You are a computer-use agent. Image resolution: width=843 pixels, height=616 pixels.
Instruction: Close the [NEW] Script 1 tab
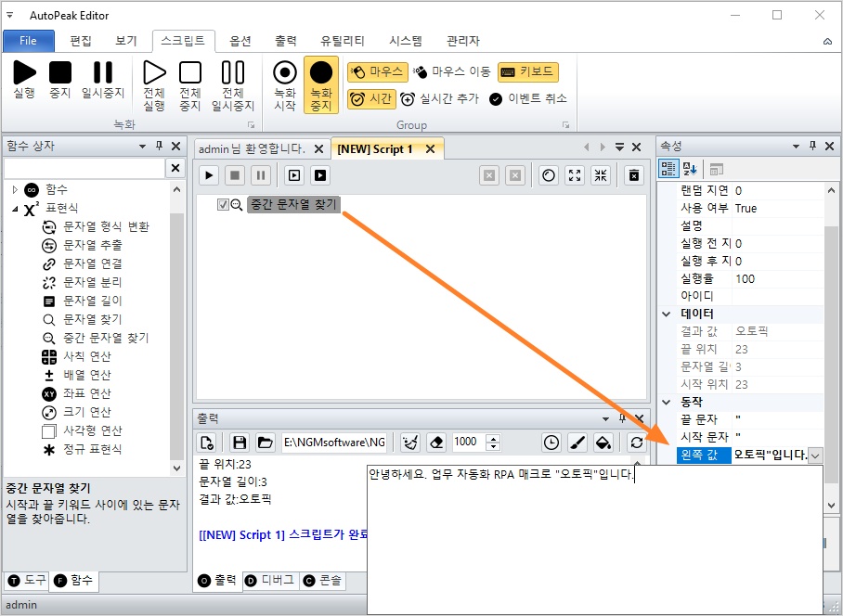coord(430,149)
